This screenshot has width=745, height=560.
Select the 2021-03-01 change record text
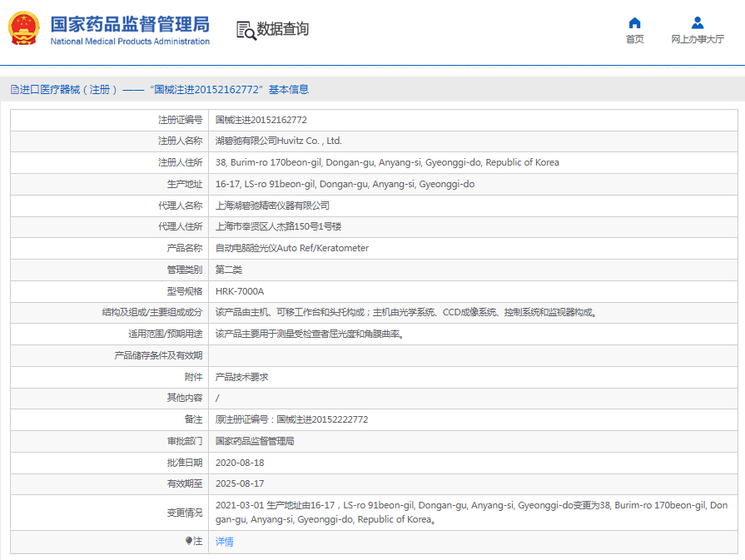click(x=471, y=512)
